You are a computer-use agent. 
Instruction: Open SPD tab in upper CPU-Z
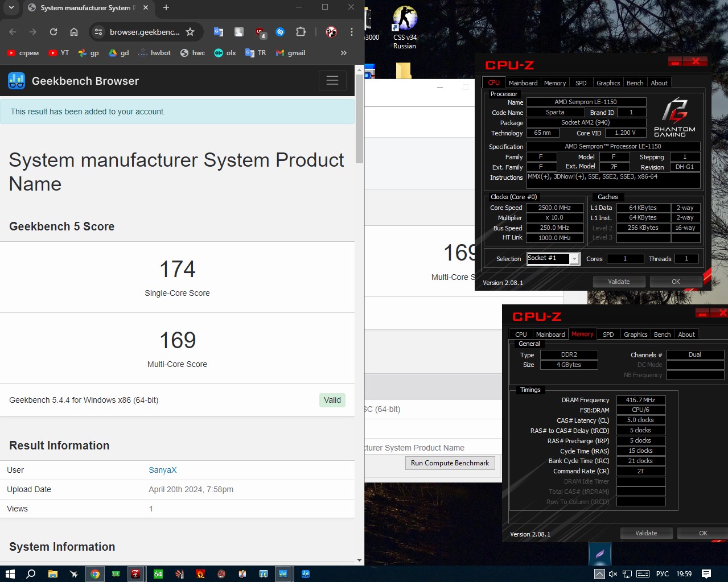point(581,83)
